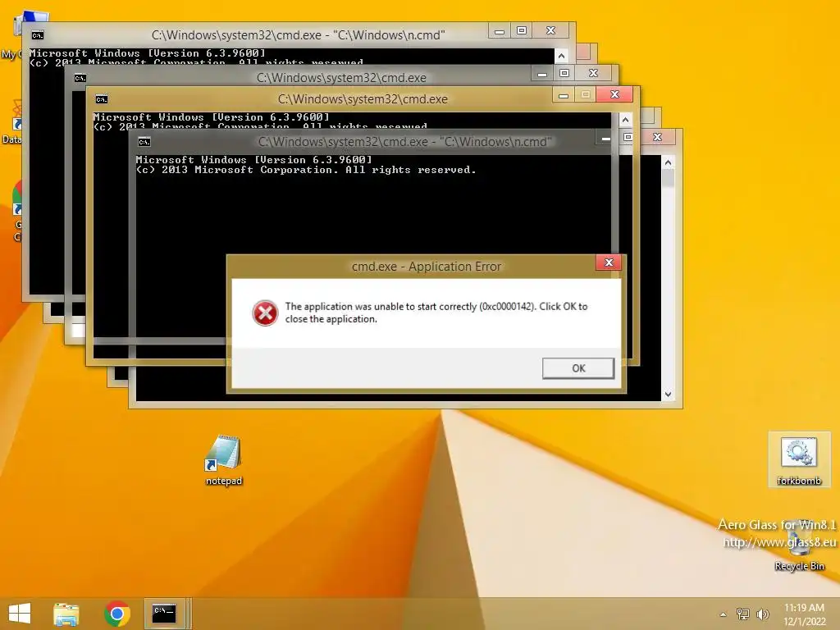This screenshot has height=630, width=840.
Task: Maximize the back n.cmd window at top
Action: coord(521,30)
